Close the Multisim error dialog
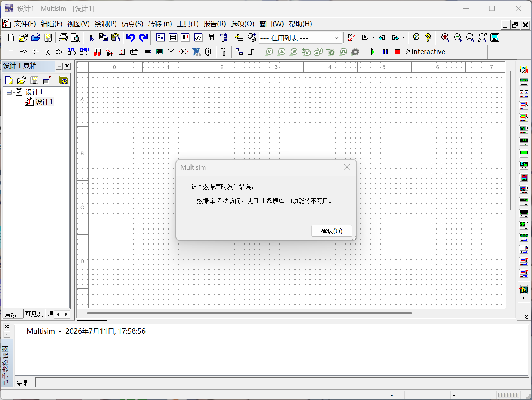Screen dimensions: 532x400 [x=347, y=167]
